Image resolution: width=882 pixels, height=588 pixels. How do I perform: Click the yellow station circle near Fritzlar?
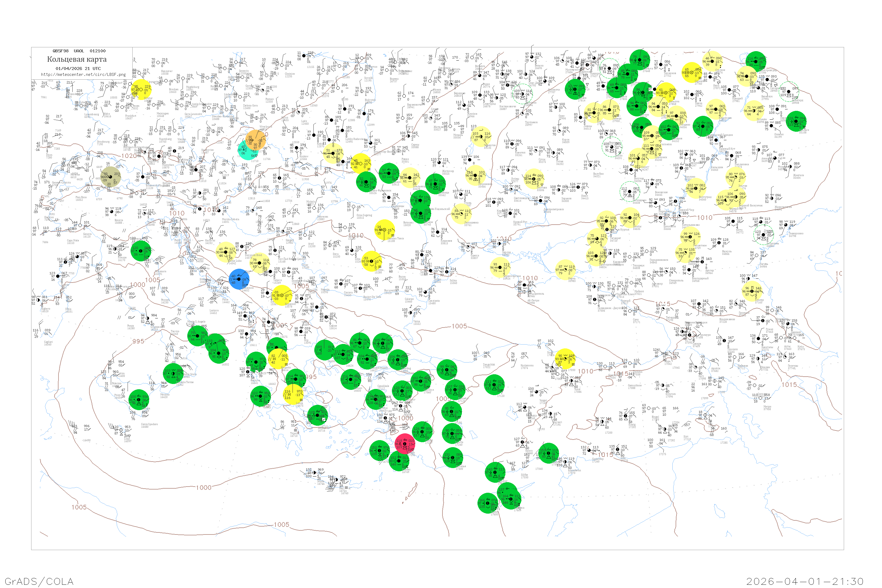point(142,90)
